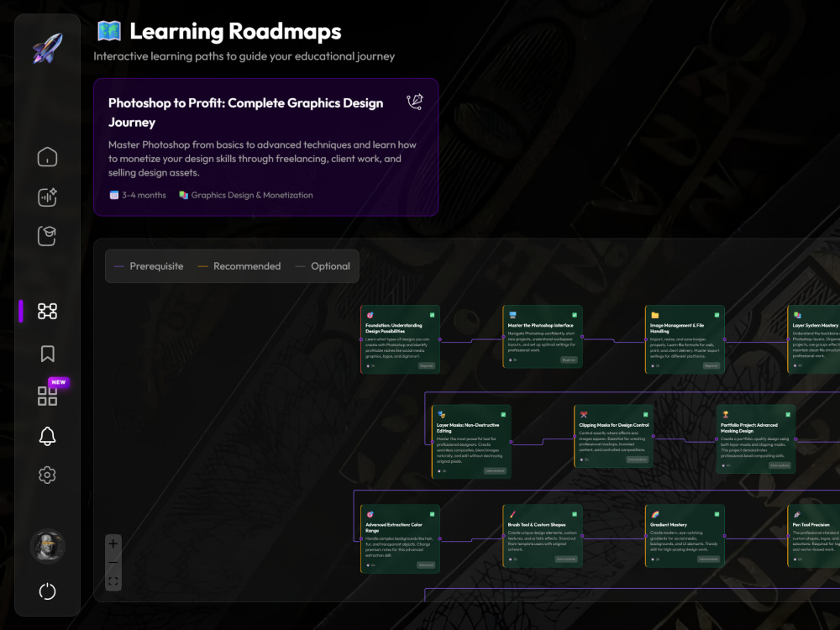Click Beginner badge on Master the Photoshop Interface
This screenshot has width=840, height=630.
coord(569,360)
